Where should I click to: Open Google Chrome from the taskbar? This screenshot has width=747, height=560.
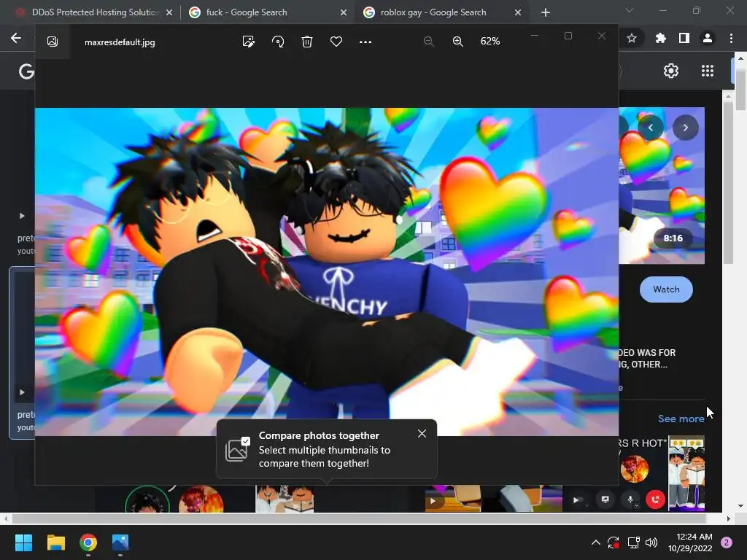[88, 542]
